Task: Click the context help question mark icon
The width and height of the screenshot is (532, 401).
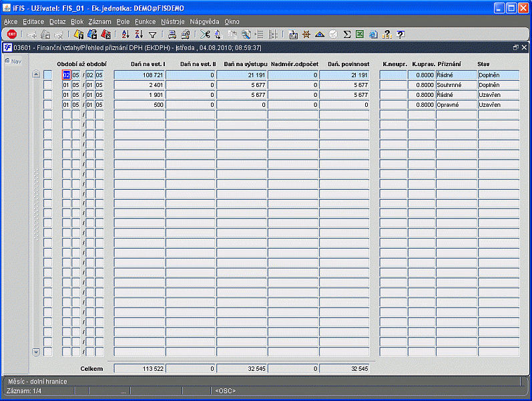Action: (x=401, y=34)
